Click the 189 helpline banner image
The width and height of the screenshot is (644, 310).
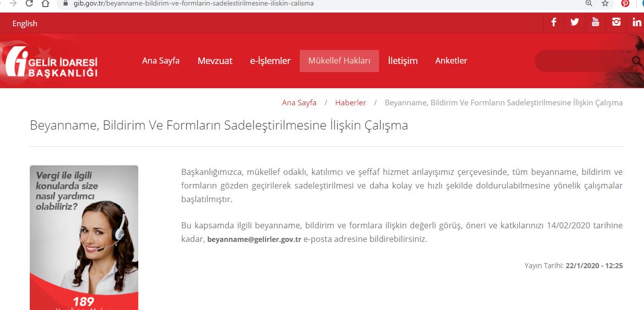[84, 237]
